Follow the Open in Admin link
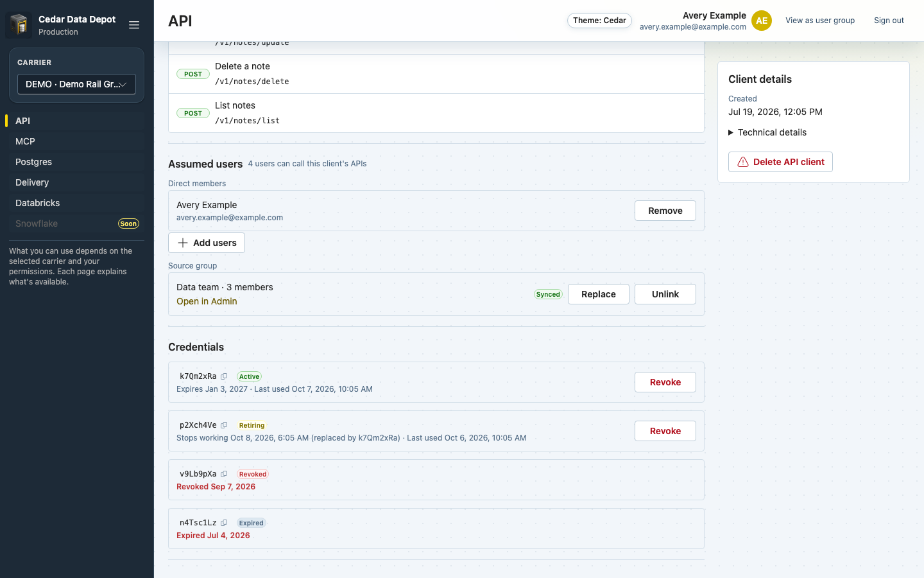 click(x=207, y=301)
